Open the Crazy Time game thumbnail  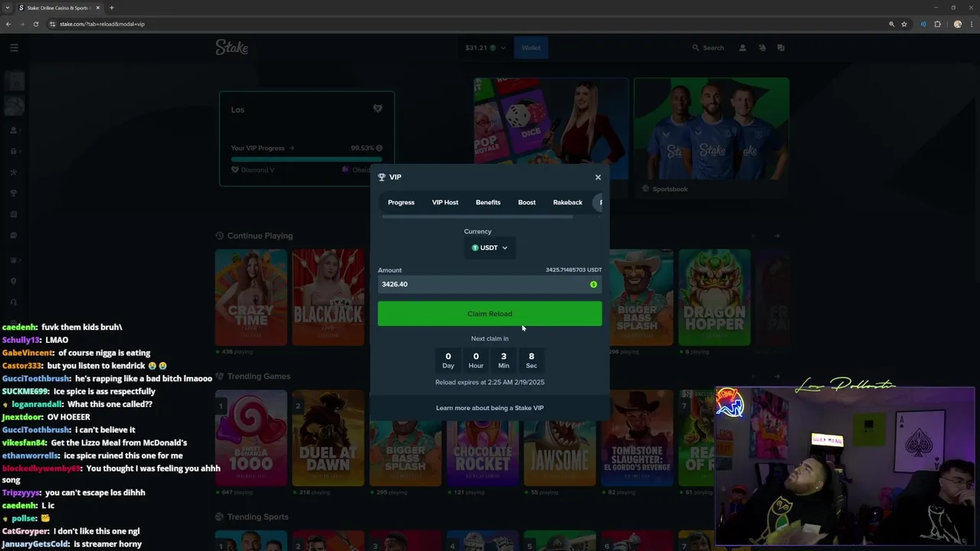251,297
